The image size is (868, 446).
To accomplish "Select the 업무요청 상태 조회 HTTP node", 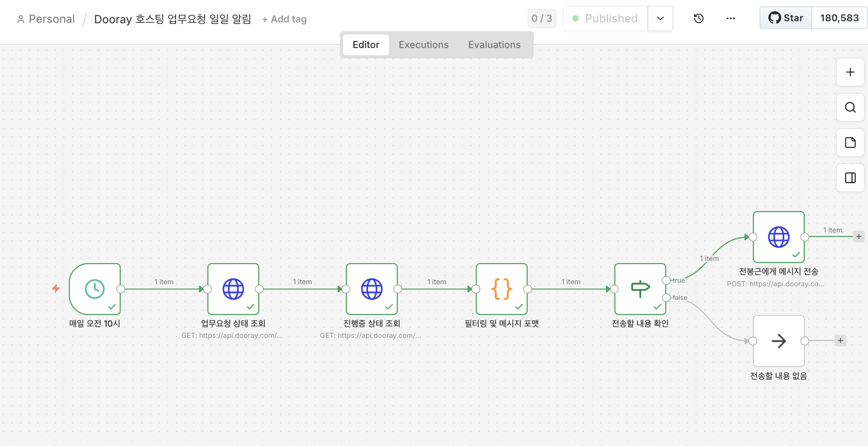I will point(233,289).
